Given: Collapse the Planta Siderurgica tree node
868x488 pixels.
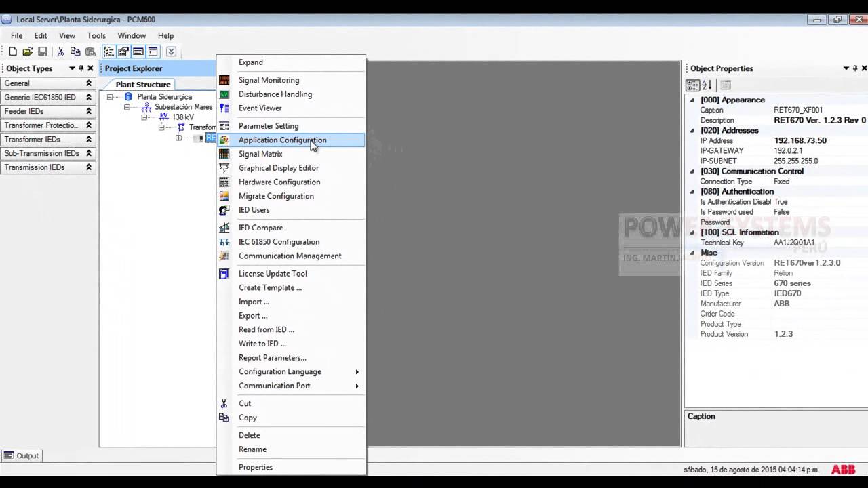Looking at the screenshot, I should (x=110, y=97).
